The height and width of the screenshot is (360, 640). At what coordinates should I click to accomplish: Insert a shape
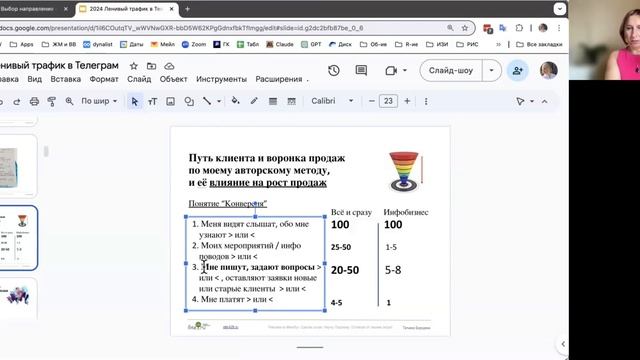(189, 101)
